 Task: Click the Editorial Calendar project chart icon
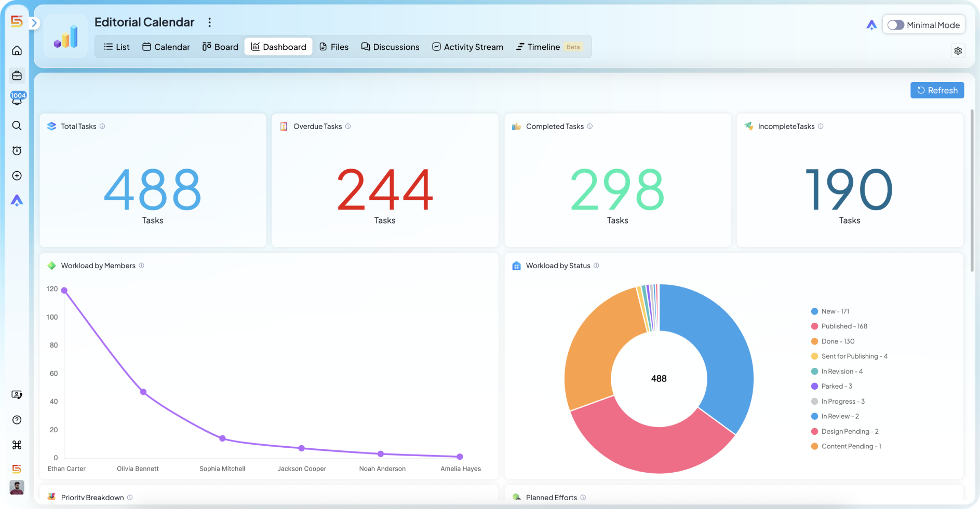click(66, 37)
